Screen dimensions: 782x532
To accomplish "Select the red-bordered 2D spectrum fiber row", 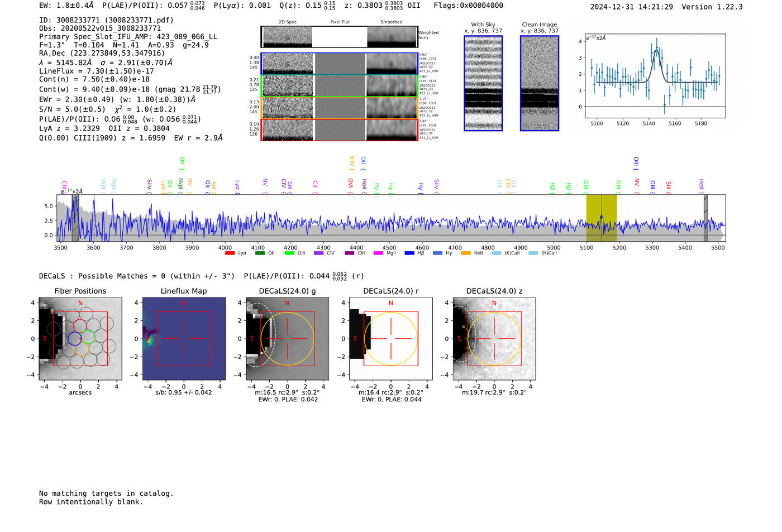I will [339, 130].
